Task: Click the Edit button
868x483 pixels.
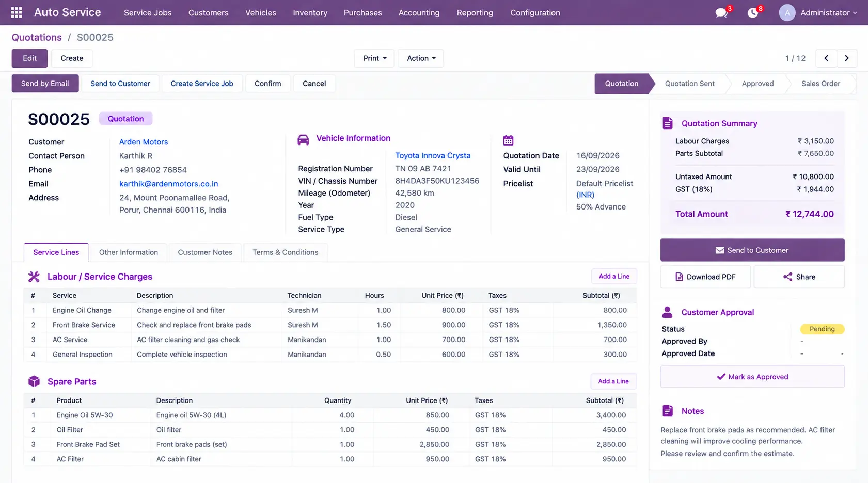Action: [29, 58]
